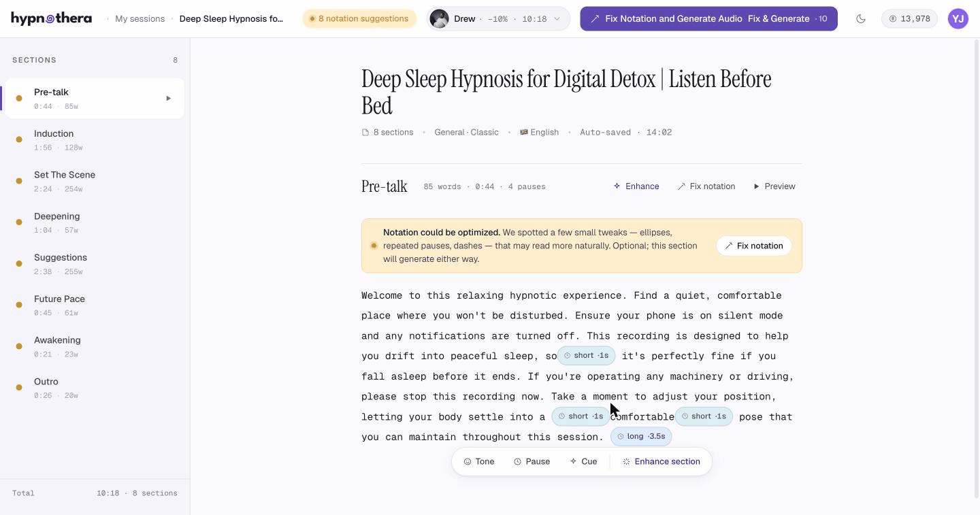Click Enhance in the Pre-talk header
Image resolution: width=980 pixels, height=515 pixels.
click(x=636, y=186)
